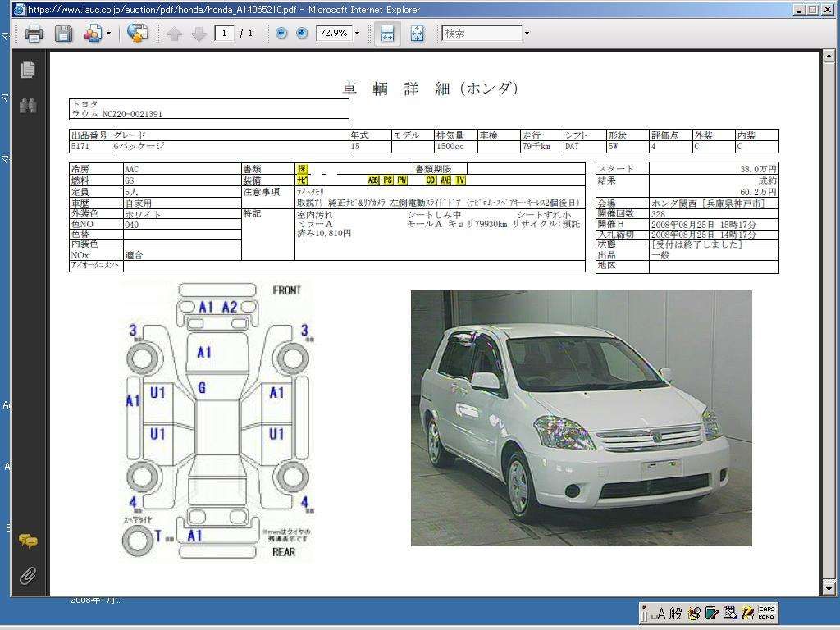Click the 60.2万円 result price

(x=758, y=192)
